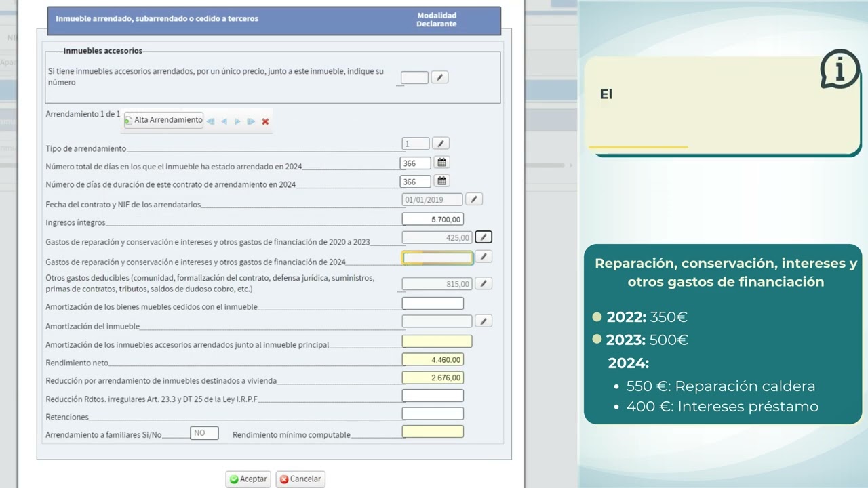Click Amortización bienes muebles field
Viewport: 868px width, 488px height.
click(433, 304)
